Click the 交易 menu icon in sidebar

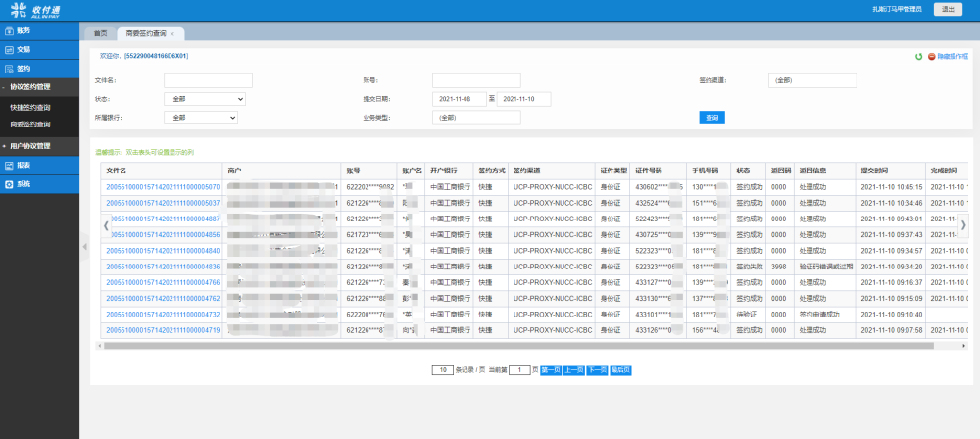coord(9,49)
